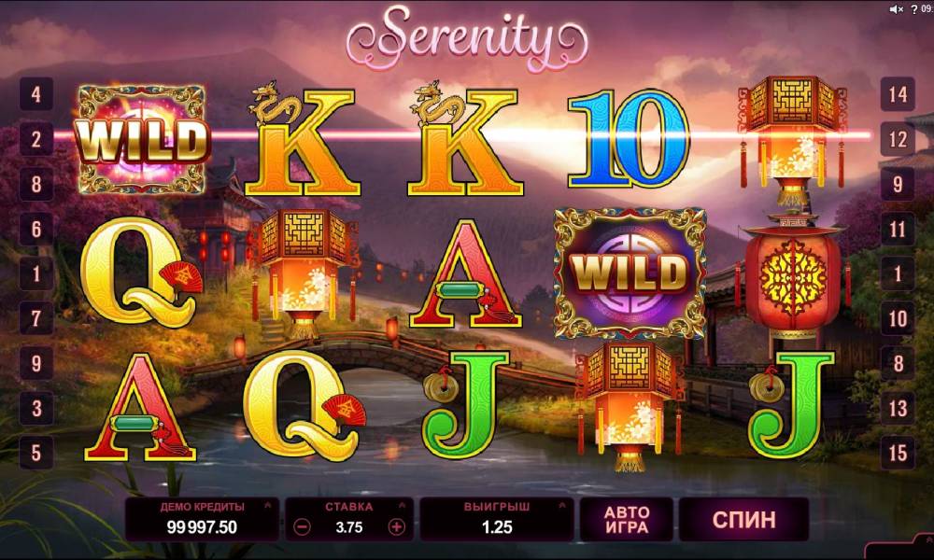
Task: Click the golden WILD symbol in first reel
Action: (x=142, y=139)
